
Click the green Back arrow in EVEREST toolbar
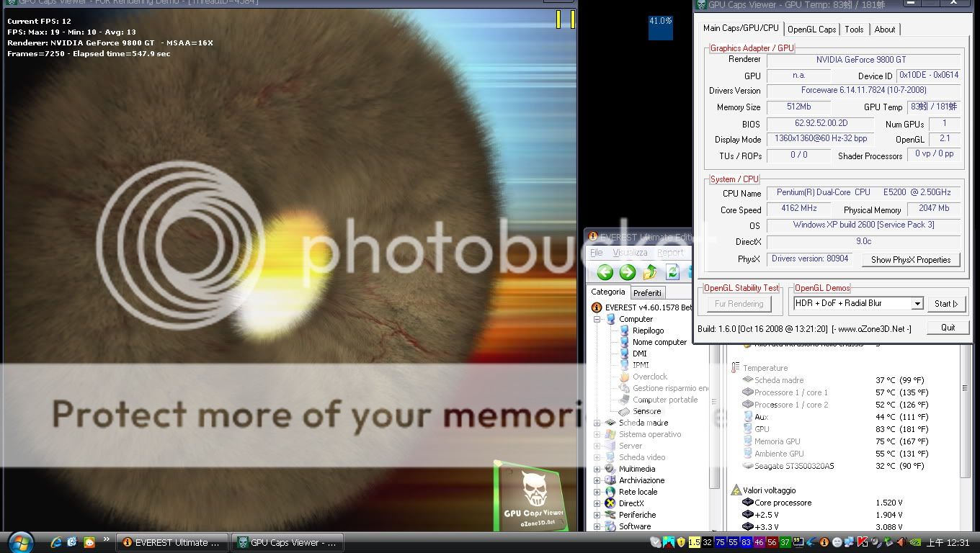point(605,272)
